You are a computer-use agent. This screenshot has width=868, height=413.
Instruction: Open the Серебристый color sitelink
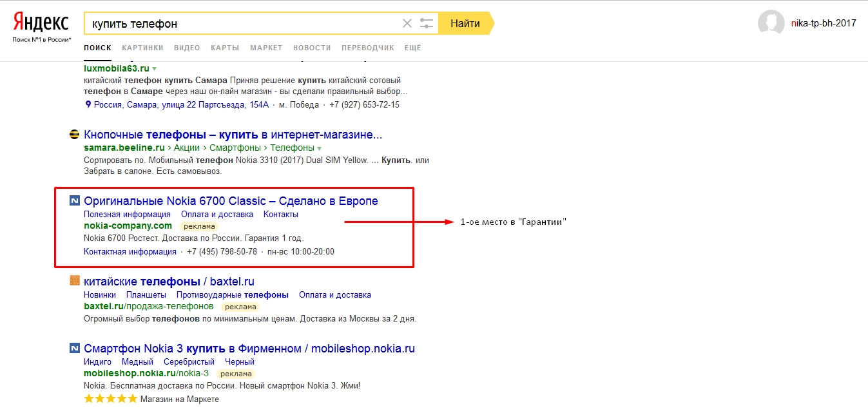click(189, 361)
